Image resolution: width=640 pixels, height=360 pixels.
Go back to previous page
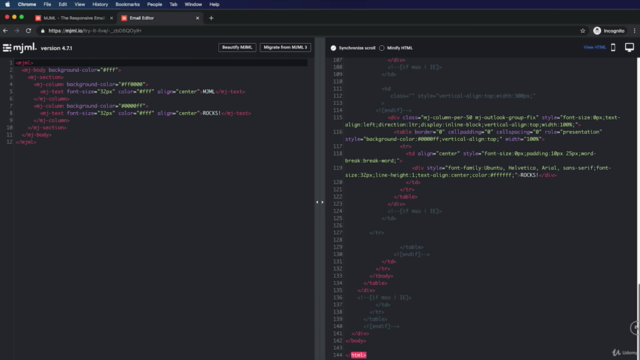tap(5, 31)
